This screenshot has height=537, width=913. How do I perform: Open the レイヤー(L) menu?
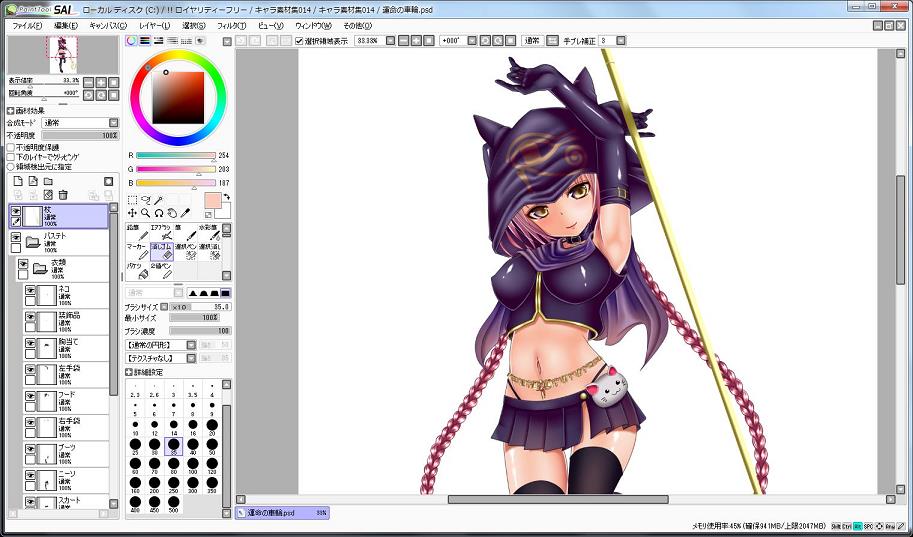click(x=154, y=25)
